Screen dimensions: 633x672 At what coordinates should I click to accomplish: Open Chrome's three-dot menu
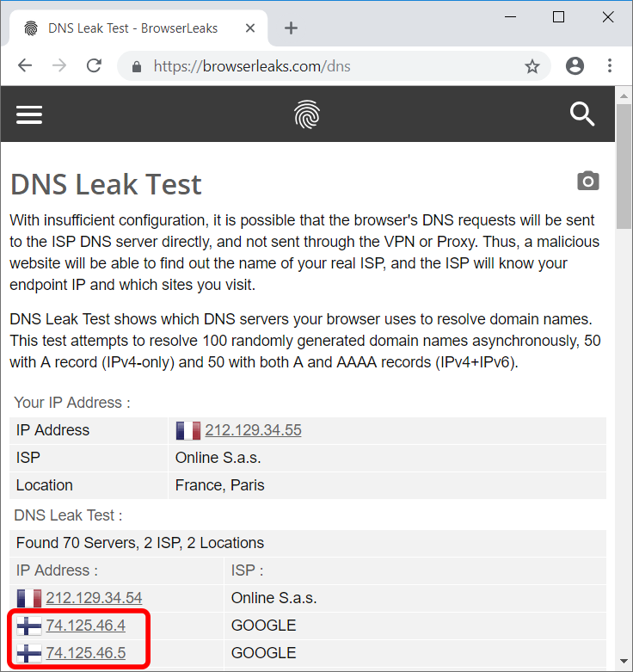click(610, 66)
